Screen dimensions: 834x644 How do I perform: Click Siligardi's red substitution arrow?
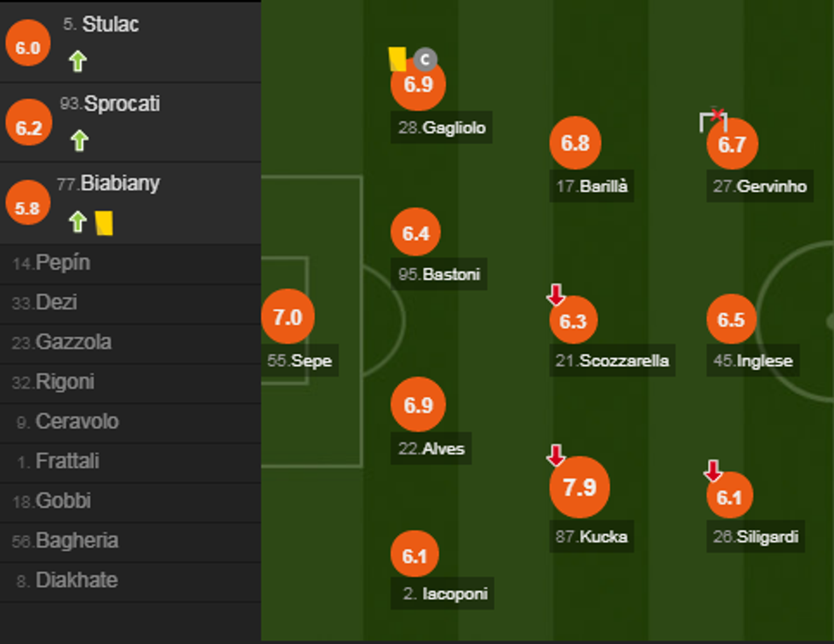point(713,470)
